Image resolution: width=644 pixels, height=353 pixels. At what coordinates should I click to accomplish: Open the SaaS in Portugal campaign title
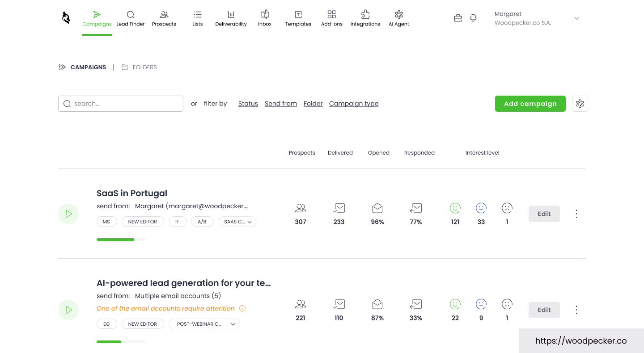click(x=132, y=193)
